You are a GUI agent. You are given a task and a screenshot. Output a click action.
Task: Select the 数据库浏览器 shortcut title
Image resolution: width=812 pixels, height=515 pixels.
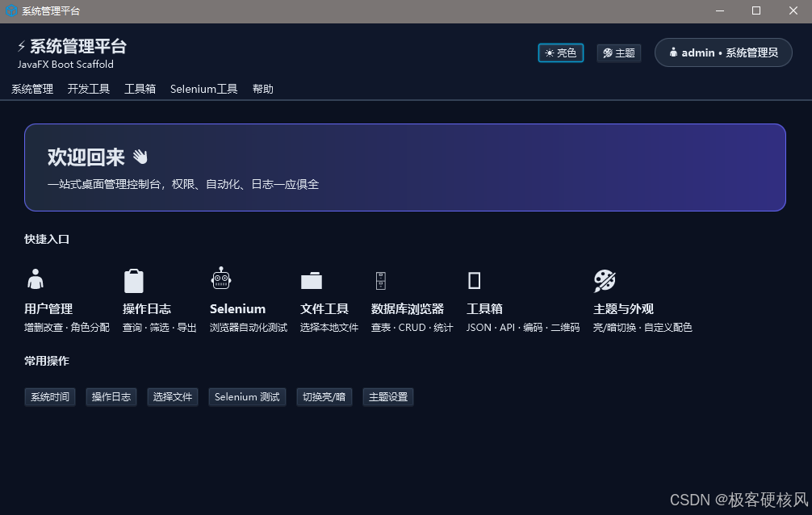click(407, 309)
